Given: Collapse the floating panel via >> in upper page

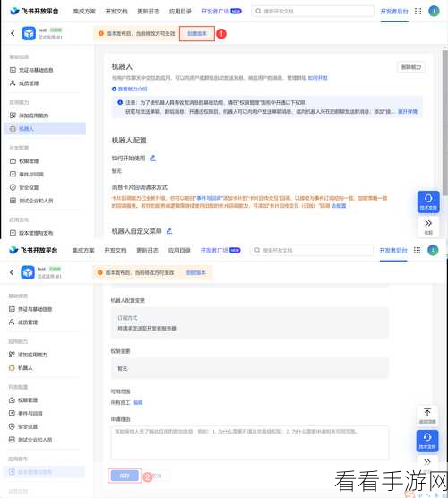Looking at the screenshot, I should 428,226.
